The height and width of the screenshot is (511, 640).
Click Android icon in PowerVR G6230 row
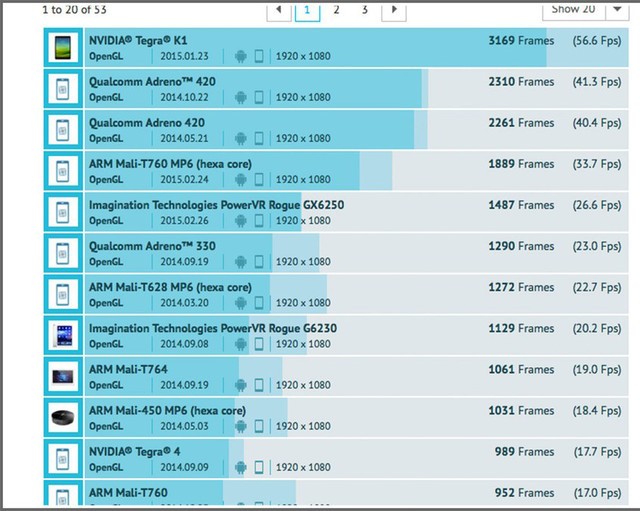click(241, 344)
